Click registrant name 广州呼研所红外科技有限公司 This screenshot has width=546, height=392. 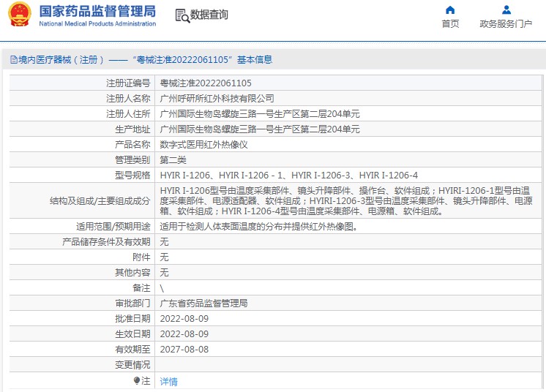(x=217, y=99)
